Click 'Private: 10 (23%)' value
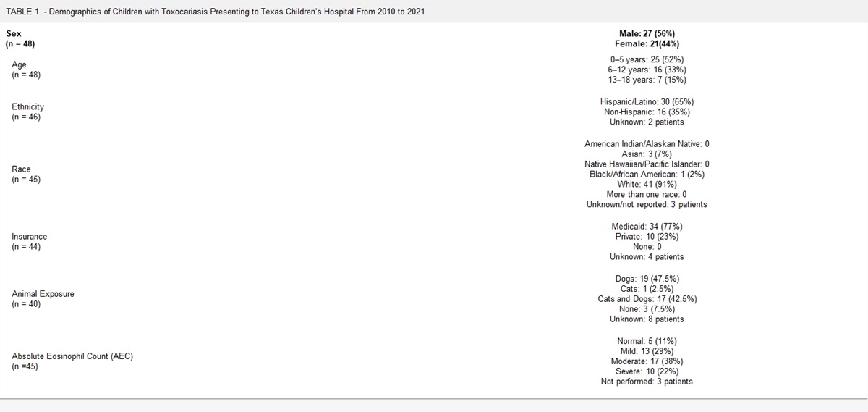This screenshot has width=868, height=412. pyautogui.click(x=646, y=237)
